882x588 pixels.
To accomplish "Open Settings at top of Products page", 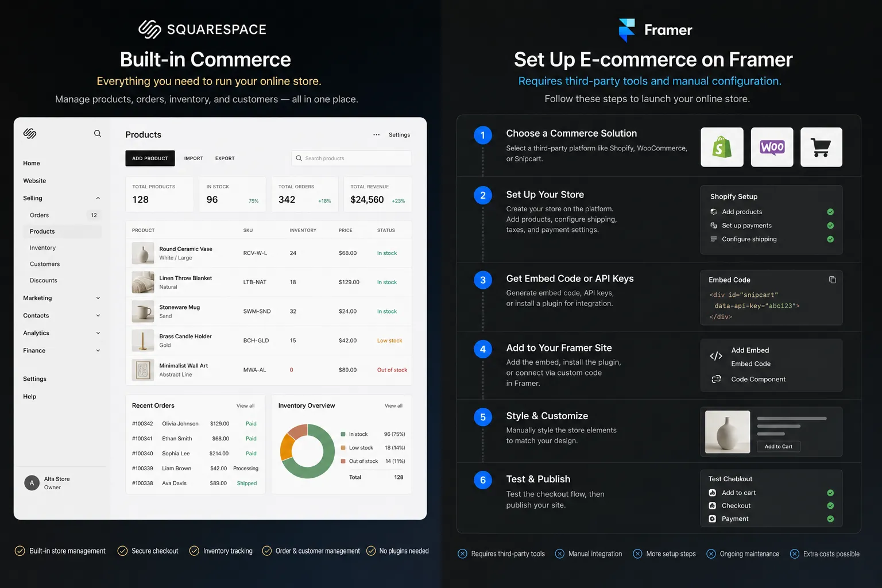I will 399,135.
